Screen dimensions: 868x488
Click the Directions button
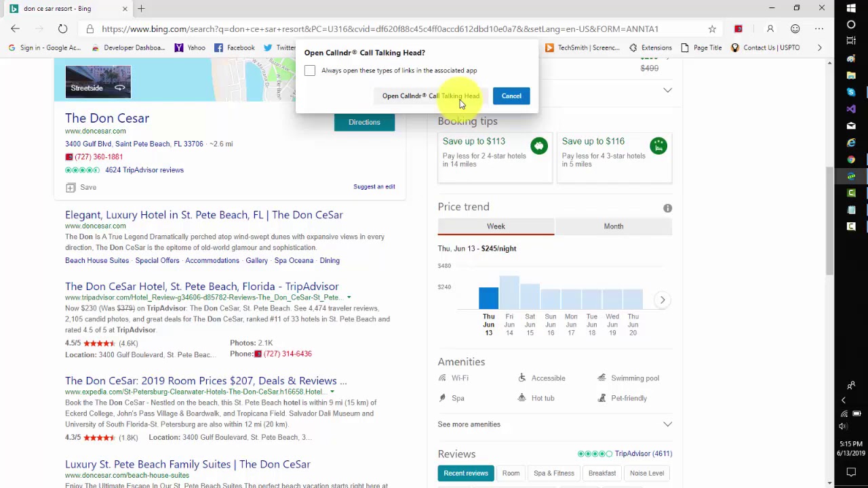[364, 122]
